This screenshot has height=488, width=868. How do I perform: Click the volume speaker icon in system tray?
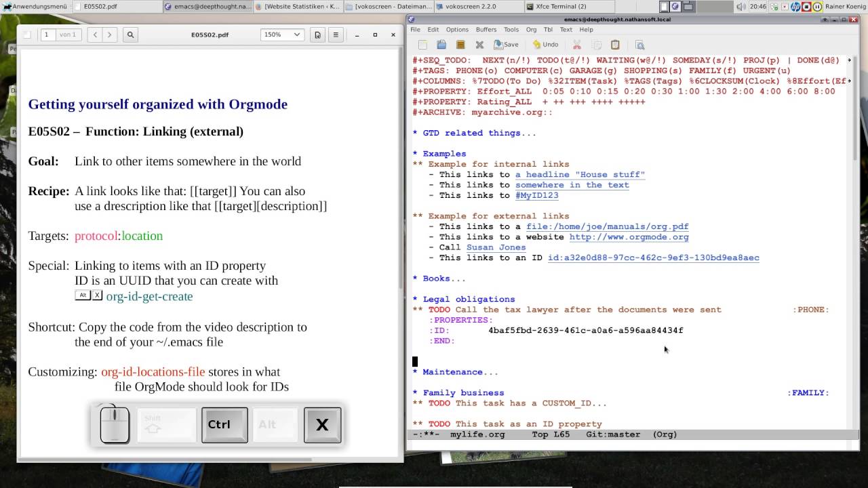[x=741, y=6]
